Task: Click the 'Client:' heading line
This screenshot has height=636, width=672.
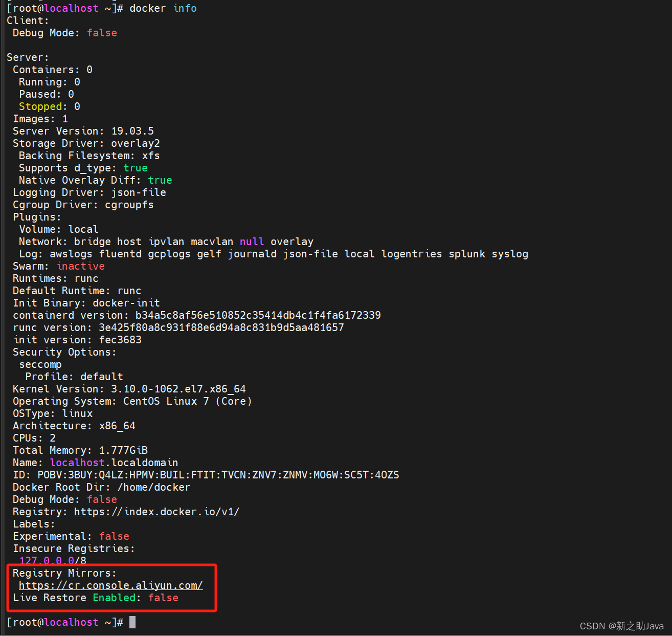Action: click(x=28, y=20)
